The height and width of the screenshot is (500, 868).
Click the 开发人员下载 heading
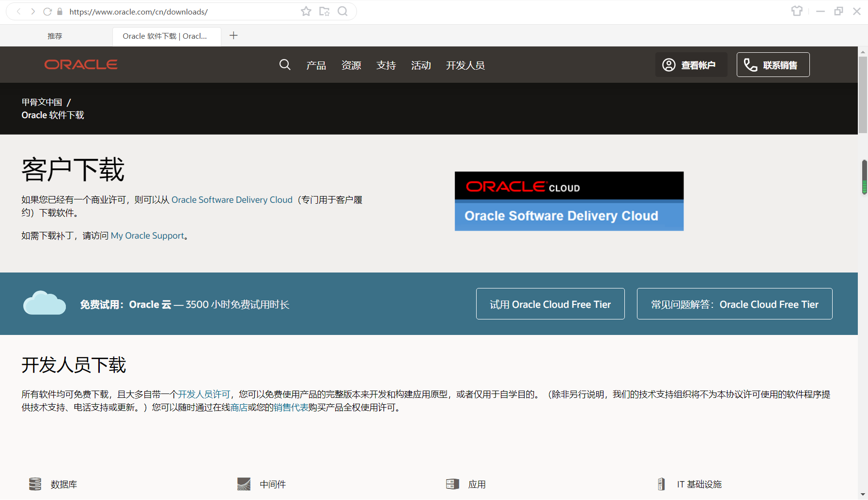74,365
